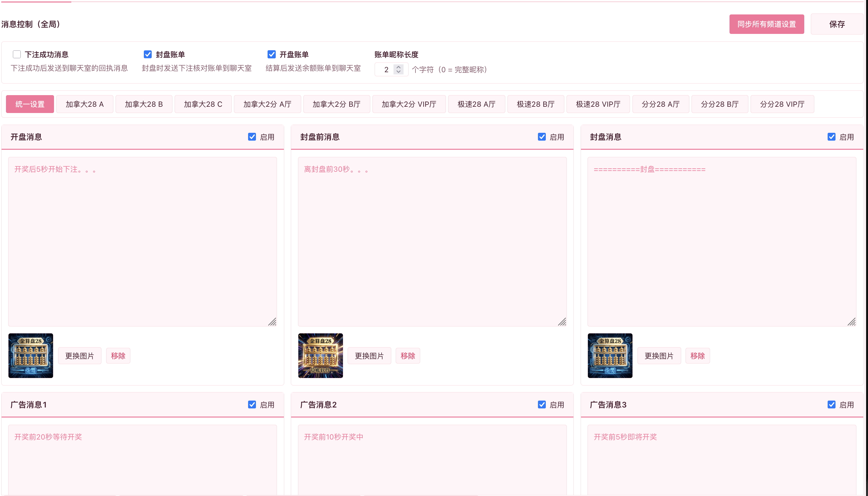Click the 广告消息3 text area

click(x=722, y=460)
